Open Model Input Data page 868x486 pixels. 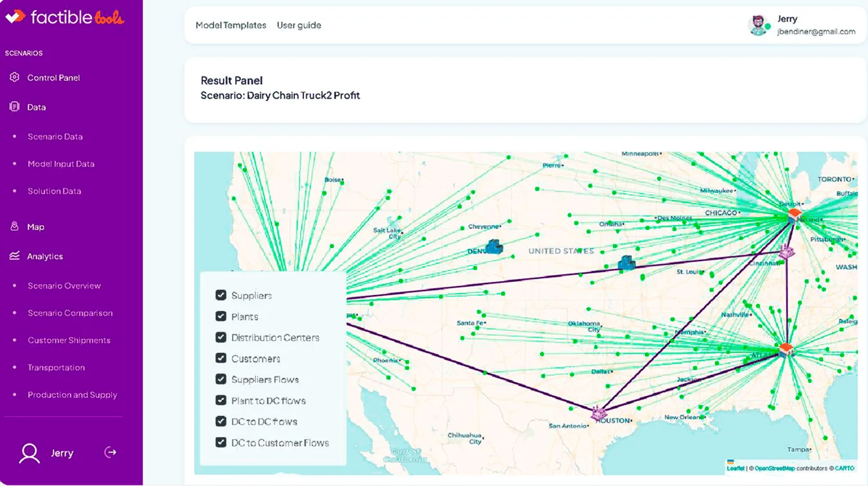(61, 164)
